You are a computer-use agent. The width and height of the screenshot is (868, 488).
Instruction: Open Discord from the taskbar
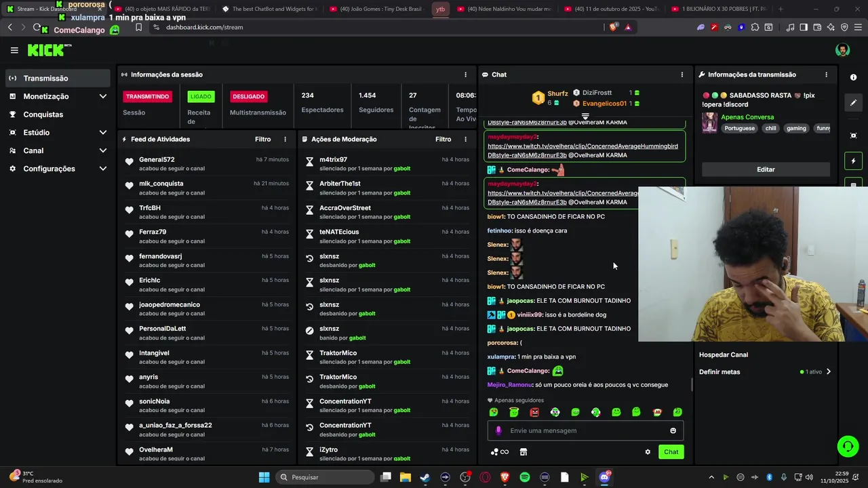(x=604, y=477)
